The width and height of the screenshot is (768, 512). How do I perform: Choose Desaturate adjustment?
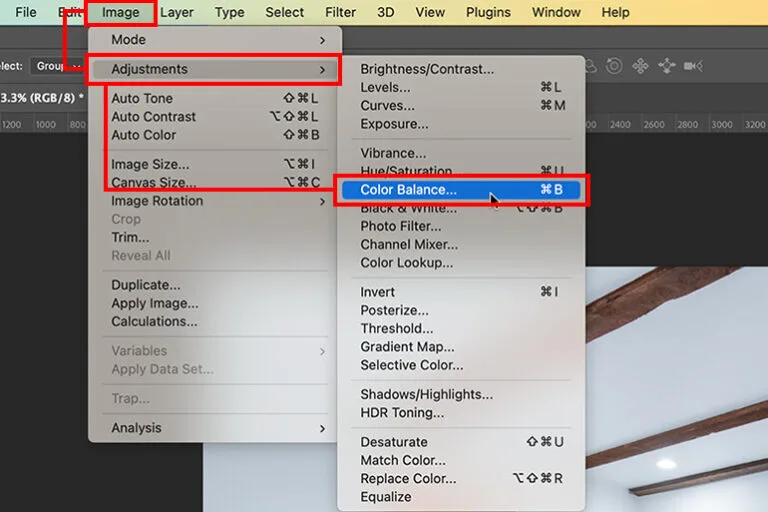point(461,442)
